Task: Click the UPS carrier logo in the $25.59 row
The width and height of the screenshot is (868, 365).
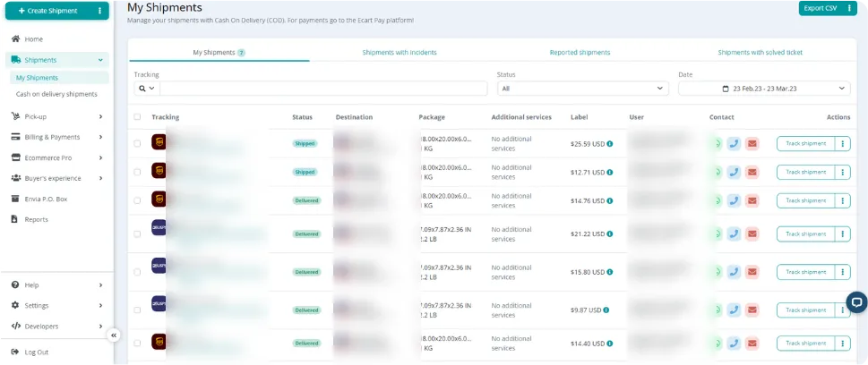Action: [x=159, y=142]
